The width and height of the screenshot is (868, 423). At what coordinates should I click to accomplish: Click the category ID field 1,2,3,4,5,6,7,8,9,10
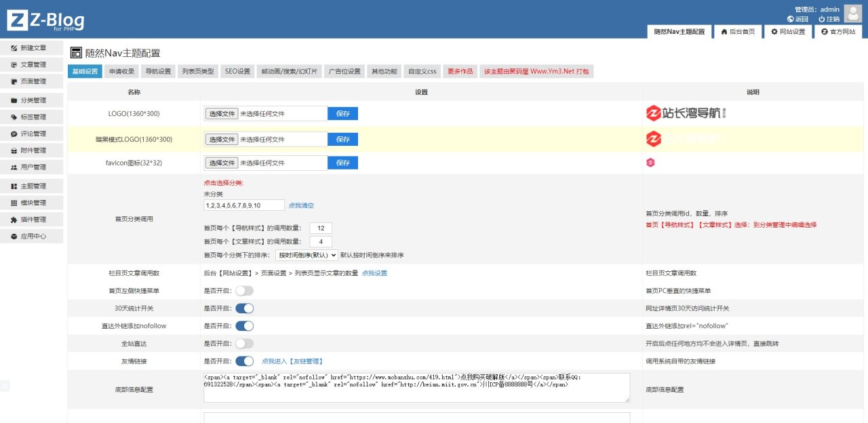coord(244,205)
